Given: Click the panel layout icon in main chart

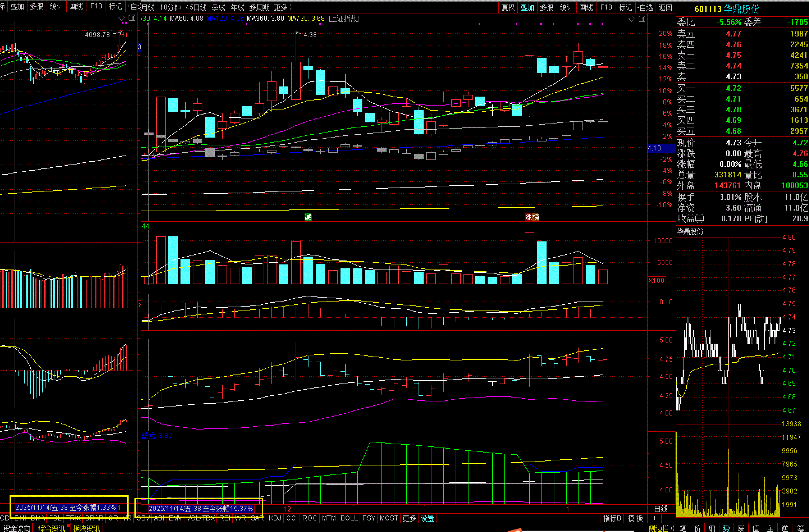Looking at the screenshot, I should click(x=642, y=19).
